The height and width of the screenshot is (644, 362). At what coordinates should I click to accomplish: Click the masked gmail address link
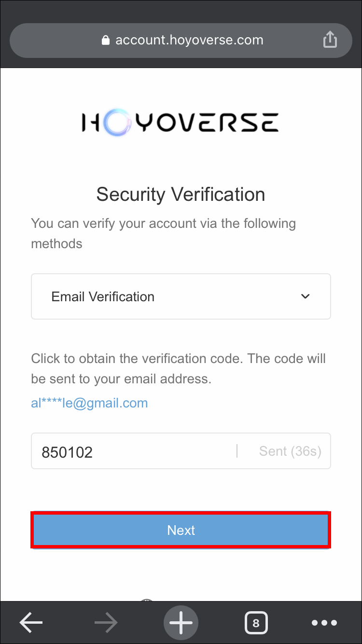click(89, 403)
